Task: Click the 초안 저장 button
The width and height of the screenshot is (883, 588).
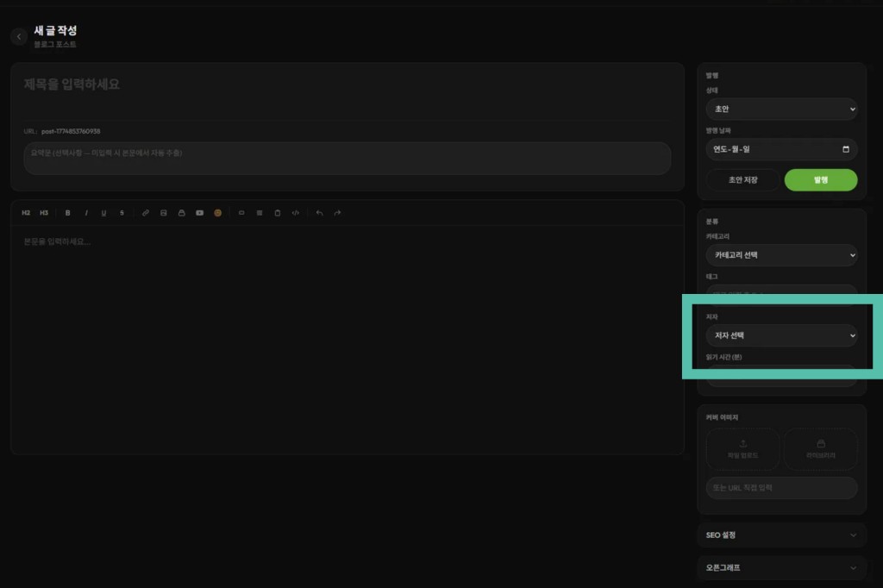Action: (742, 180)
